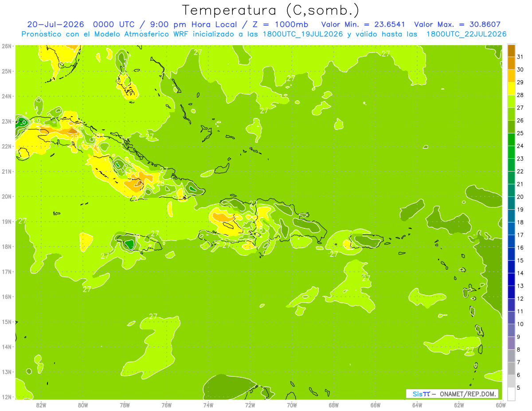Click the "25N" latitude axis label
The height and width of the screenshot is (411, 532).
[7, 71]
